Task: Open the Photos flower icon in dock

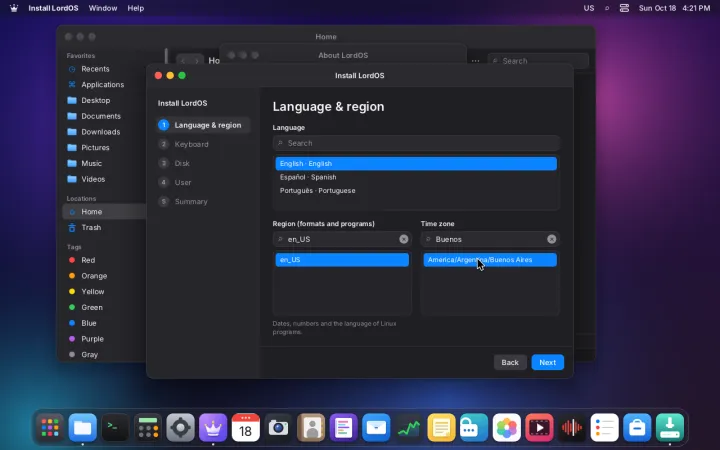Action: pyautogui.click(x=506, y=428)
